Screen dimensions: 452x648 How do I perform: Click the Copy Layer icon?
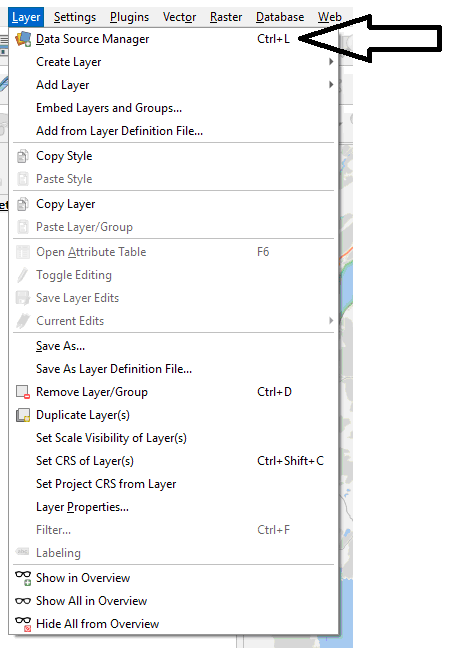23,204
